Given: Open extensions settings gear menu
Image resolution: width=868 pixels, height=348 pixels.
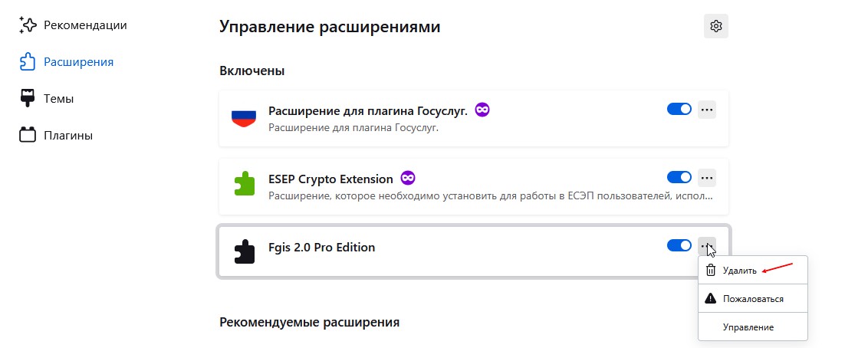Looking at the screenshot, I should 716,26.
